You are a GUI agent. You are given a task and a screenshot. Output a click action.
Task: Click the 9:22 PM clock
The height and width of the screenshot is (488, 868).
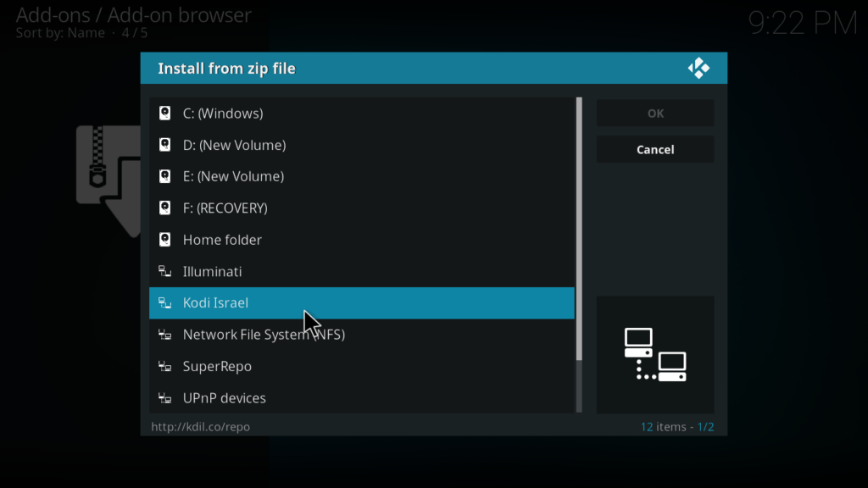pos(803,23)
